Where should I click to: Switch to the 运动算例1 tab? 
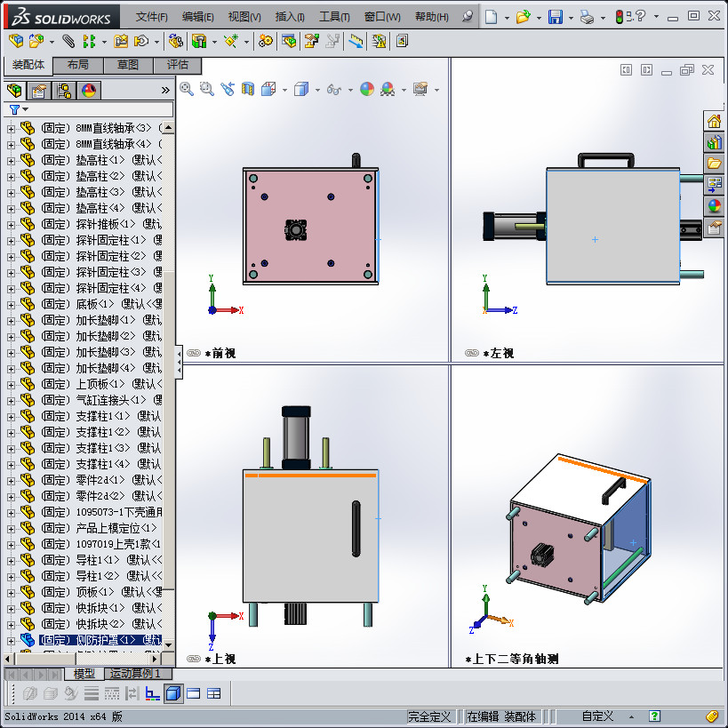[x=138, y=674]
